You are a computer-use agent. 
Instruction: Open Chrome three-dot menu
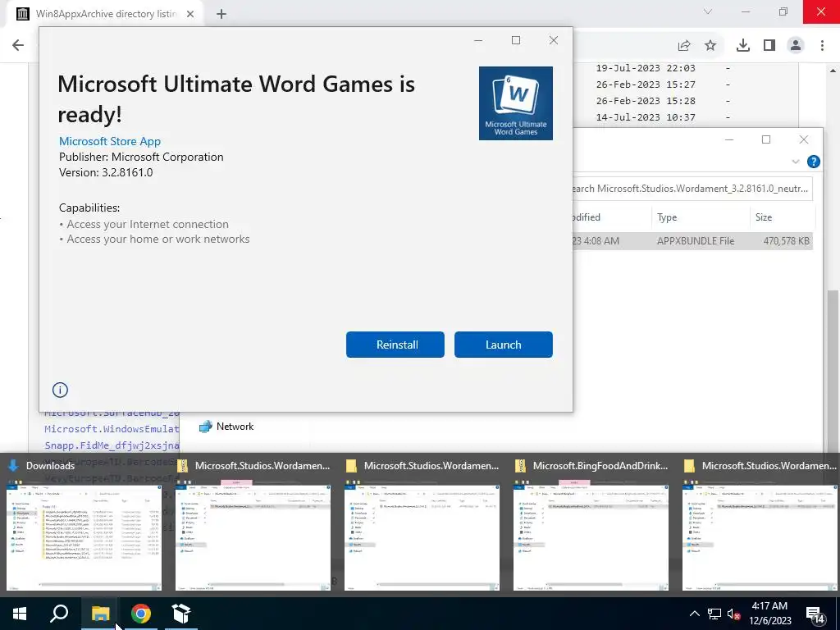822,46
